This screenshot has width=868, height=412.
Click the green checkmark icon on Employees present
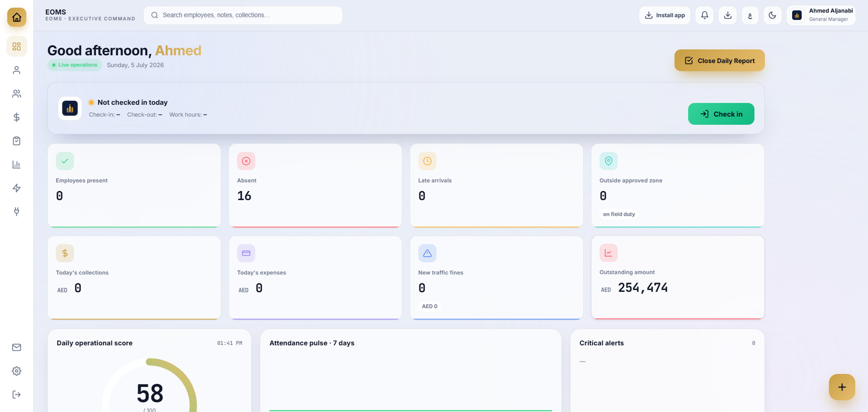click(x=65, y=161)
